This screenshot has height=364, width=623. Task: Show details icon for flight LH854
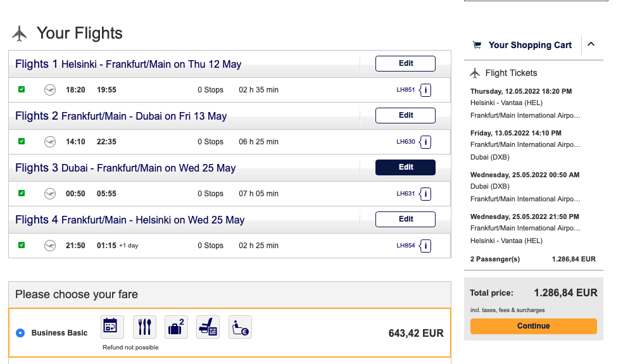(x=426, y=246)
